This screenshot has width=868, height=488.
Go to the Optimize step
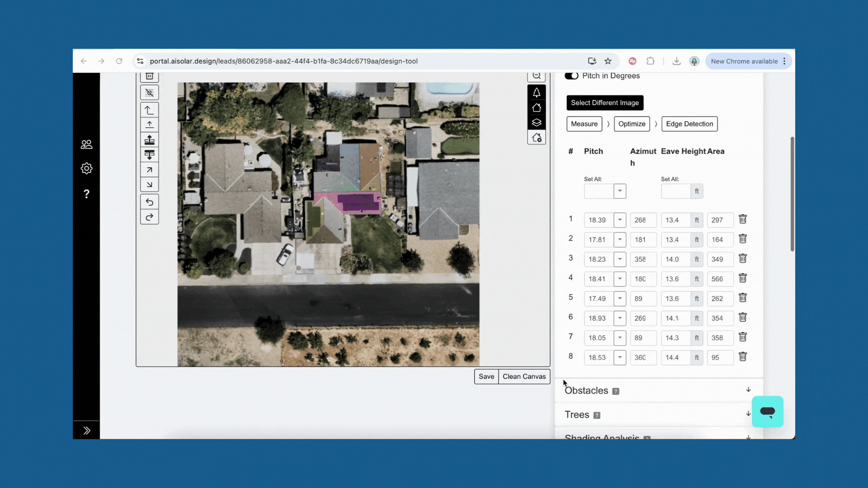click(632, 124)
